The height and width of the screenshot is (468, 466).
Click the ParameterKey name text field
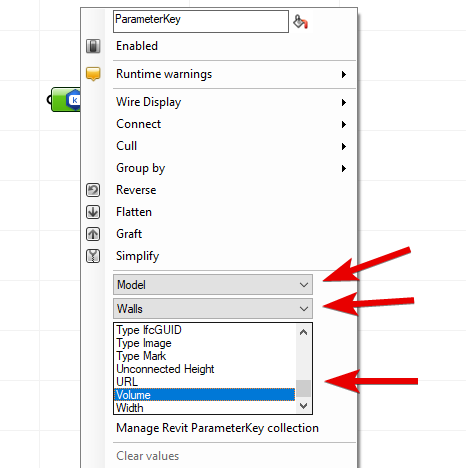pos(201,21)
